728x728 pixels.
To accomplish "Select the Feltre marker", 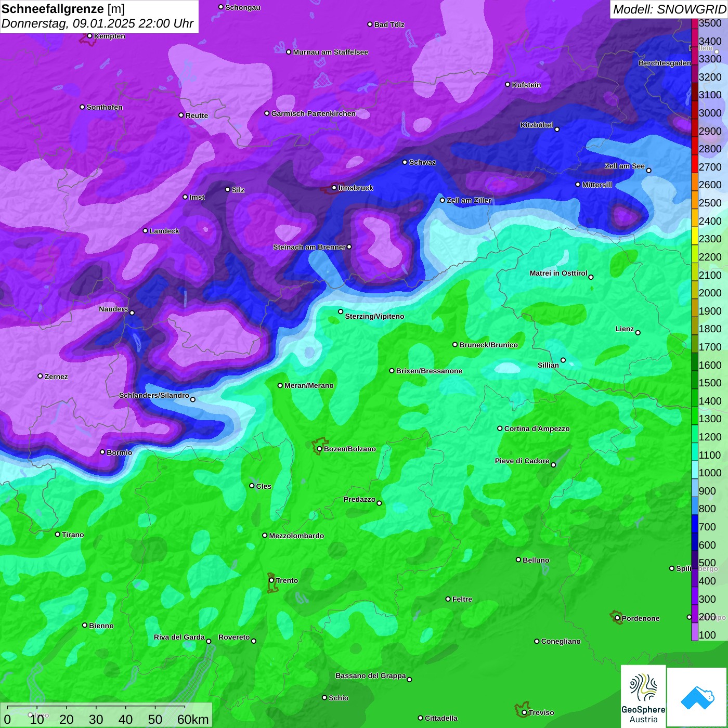I will pos(448,599).
